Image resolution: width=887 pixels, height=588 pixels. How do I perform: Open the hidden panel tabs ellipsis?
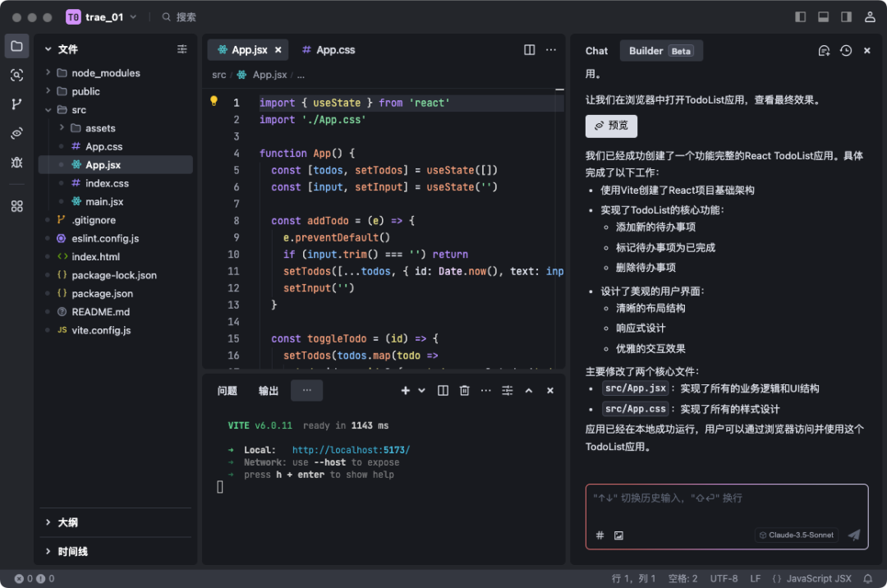pos(306,390)
